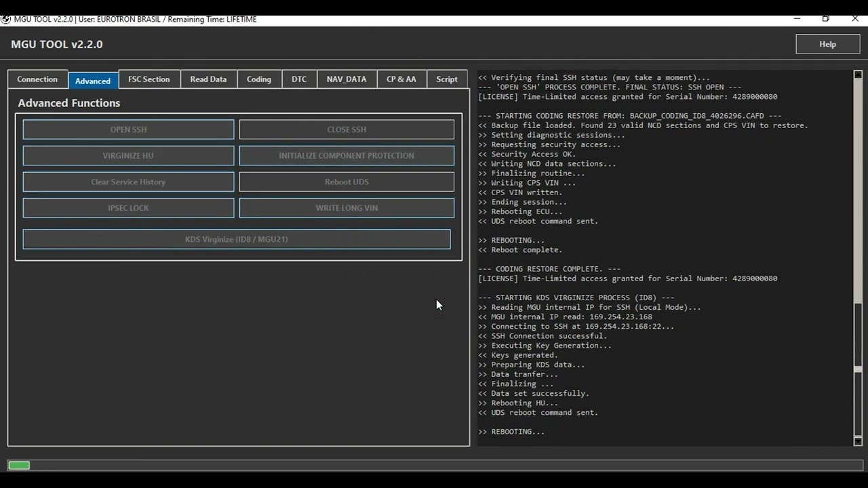Click the green progress bar
The width and height of the screenshot is (868, 488).
19,465
